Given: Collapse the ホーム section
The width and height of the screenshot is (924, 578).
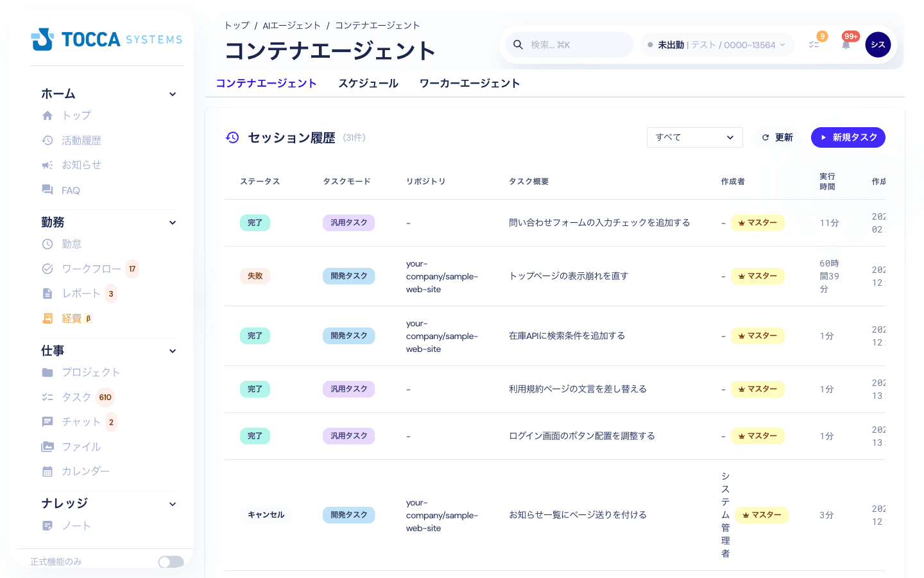Looking at the screenshot, I should coord(173,94).
